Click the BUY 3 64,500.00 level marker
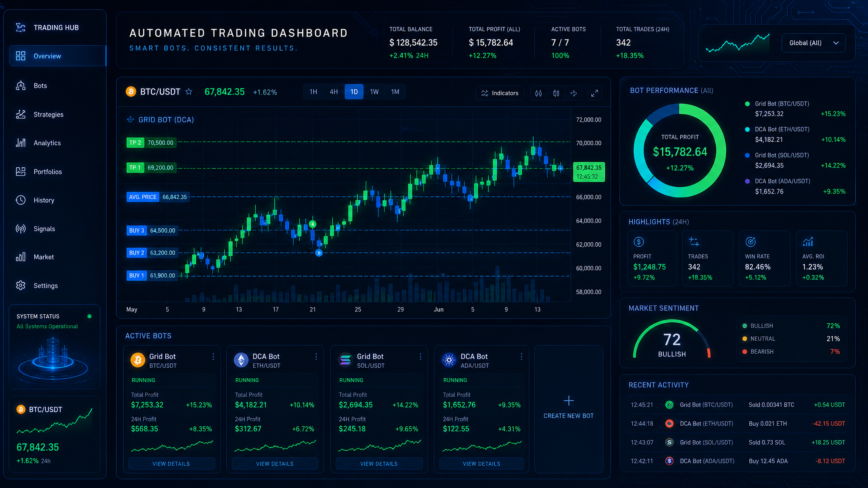868x488 pixels. click(x=152, y=230)
